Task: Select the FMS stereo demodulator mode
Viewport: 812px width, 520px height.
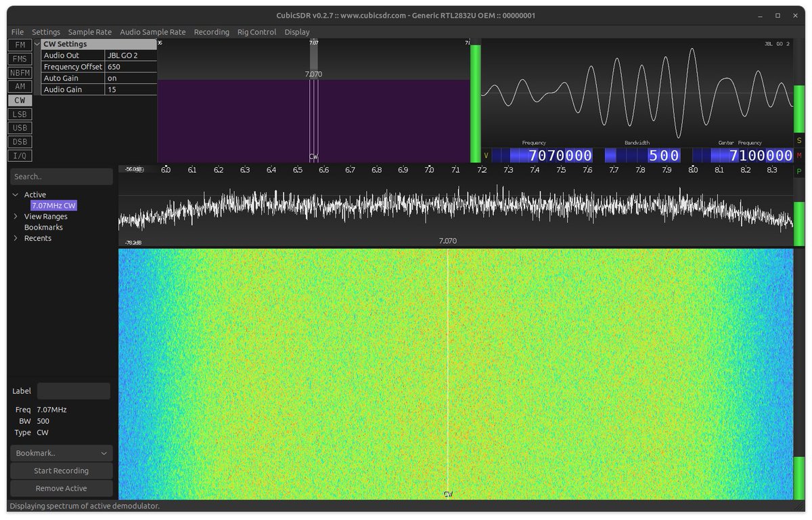Action: pos(20,59)
